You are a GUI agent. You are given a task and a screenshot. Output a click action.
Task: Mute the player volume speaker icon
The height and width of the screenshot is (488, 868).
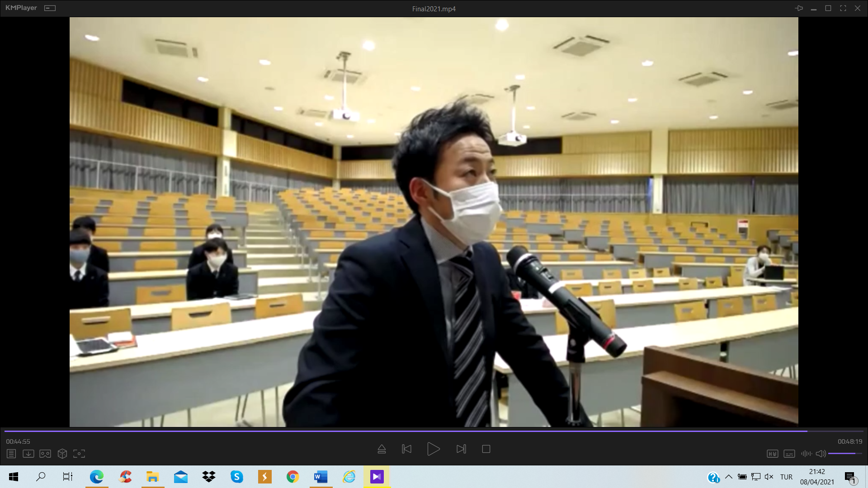pos(821,454)
